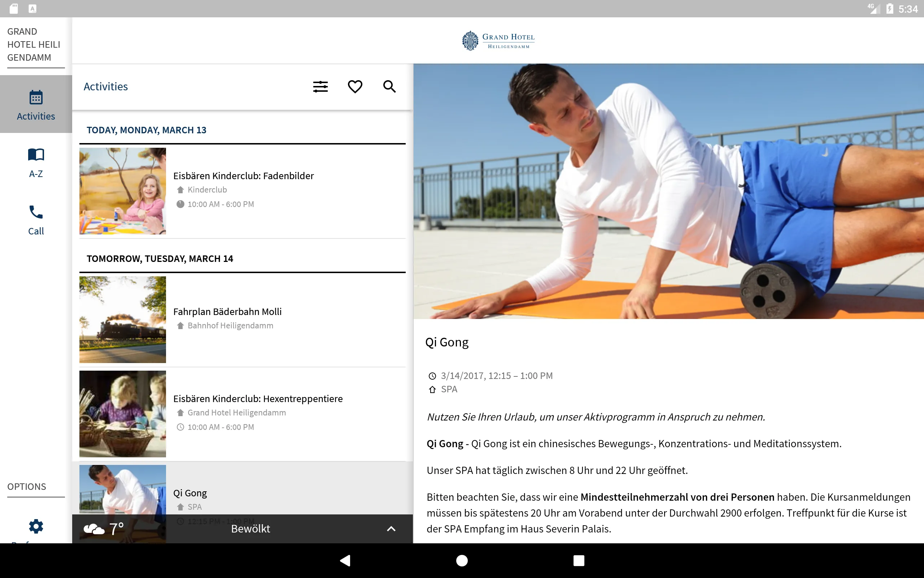Tap Android back navigation button
924x578 pixels.
(345, 560)
